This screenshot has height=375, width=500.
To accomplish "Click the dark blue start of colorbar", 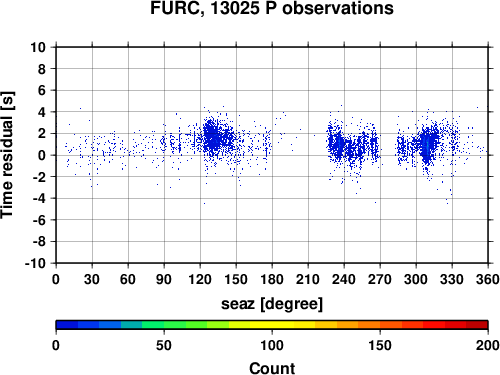I will [x=67, y=325].
